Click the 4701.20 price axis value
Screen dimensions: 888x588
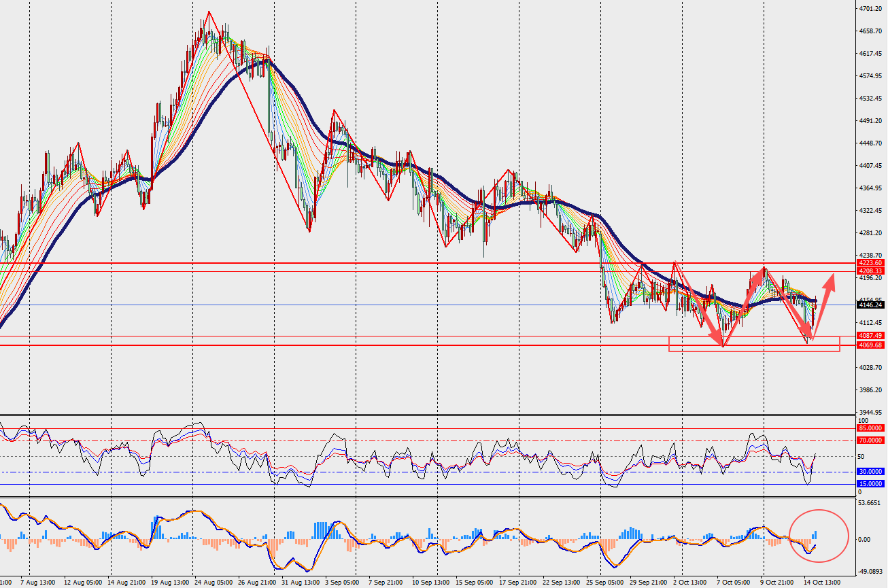pyautogui.click(x=871, y=9)
